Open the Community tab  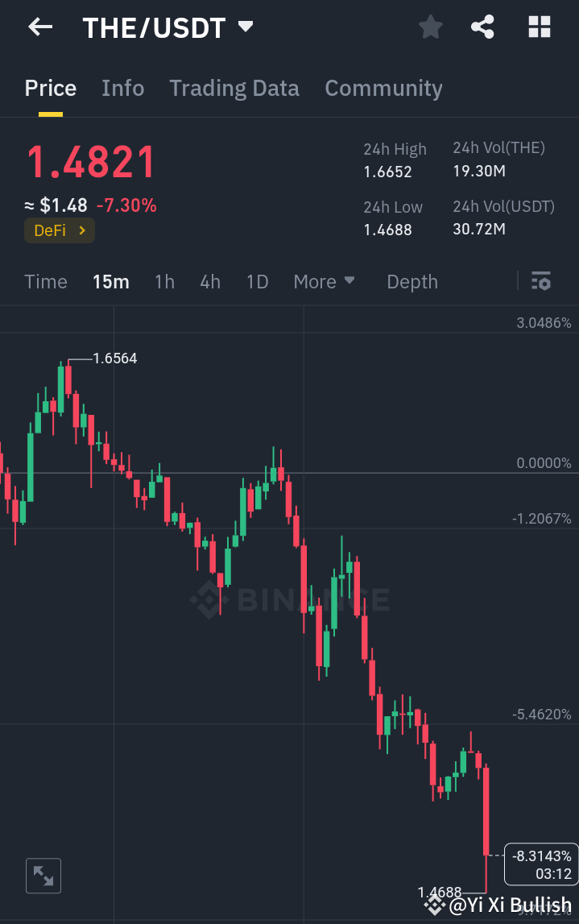[383, 88]
